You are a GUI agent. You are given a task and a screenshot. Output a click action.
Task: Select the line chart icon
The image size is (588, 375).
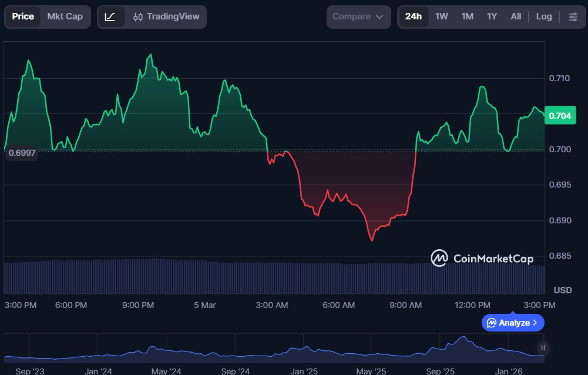point(110,16)
